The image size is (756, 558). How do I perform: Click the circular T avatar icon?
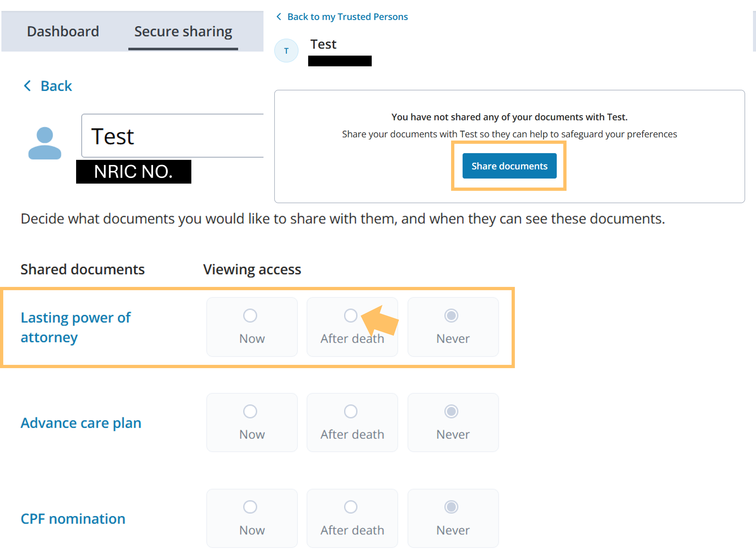pos(286,51)
